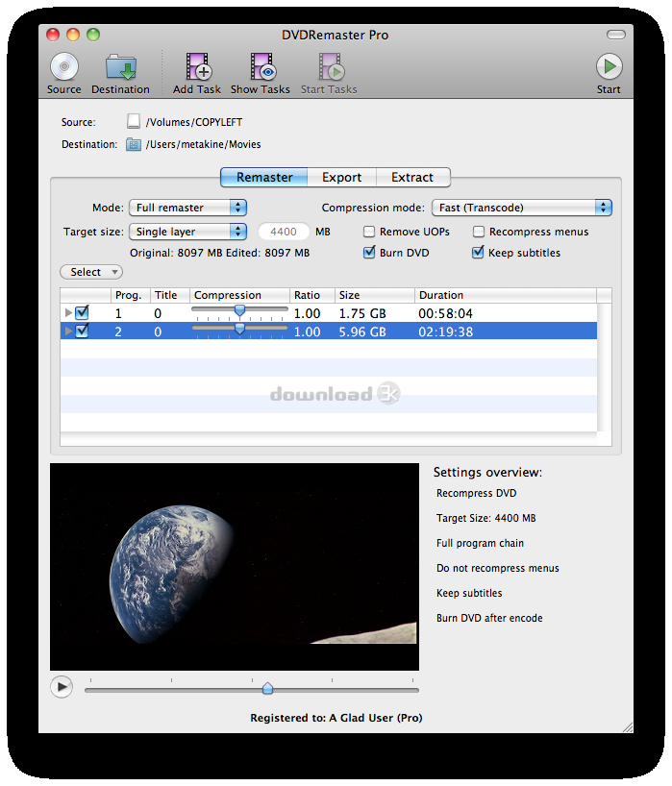Click the Movies folder icon beside destination path
The image size is (672, 786).
pyautogui.click(x=133, y=144)
